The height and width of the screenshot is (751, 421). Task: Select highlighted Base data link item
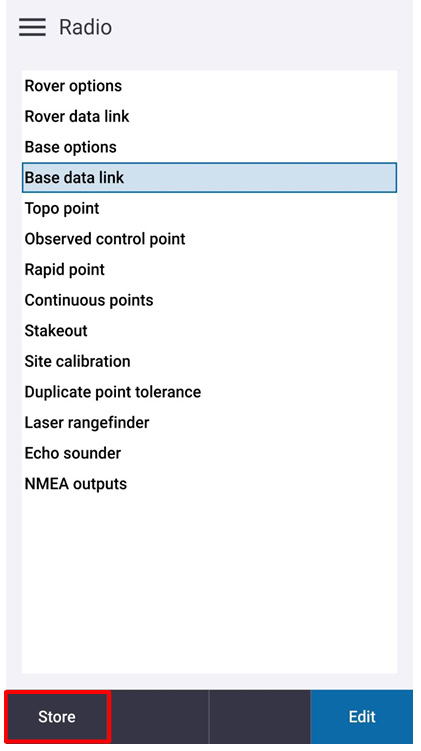coord(209,178)
